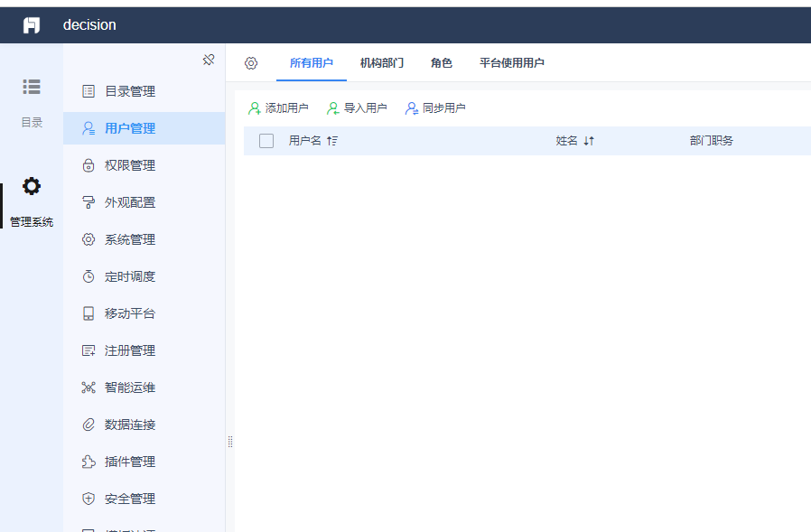The image size is (811, 532).
Task: Open 外观配置 menu item
Action: point(144,202)
